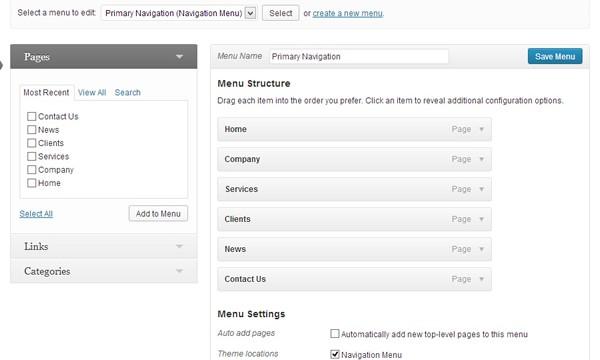The width and height of the screenshot is (600, 360).
Task: Check the Company page checkbox
Action: [x=32, y=169]
